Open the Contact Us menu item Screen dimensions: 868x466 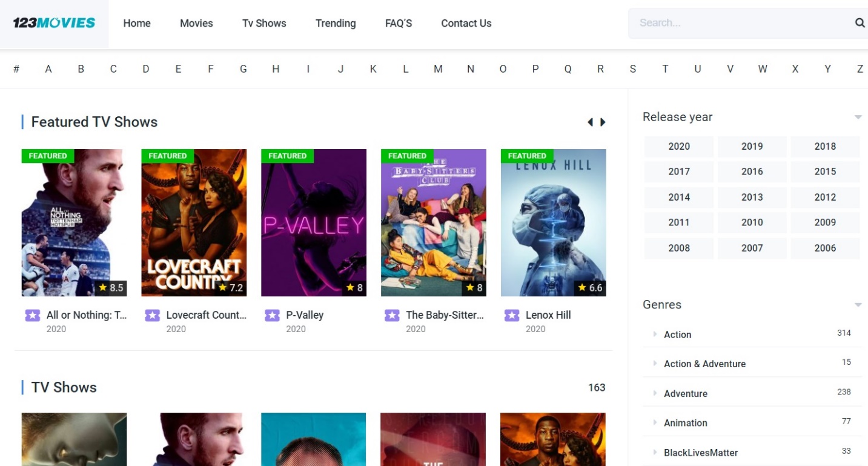(466, 23)
